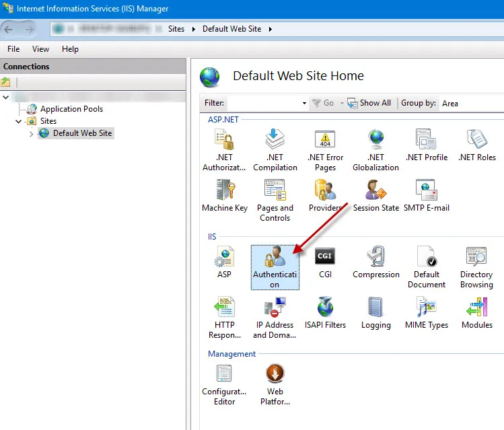The width and height of the screenshot is (504, 430).
Task: Open the CGI feature
Action: (325, 262)
